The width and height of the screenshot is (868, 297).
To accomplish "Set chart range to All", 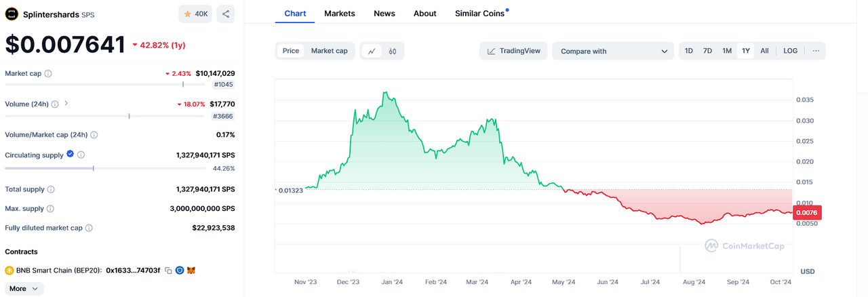I will click(x=765, y=51).
